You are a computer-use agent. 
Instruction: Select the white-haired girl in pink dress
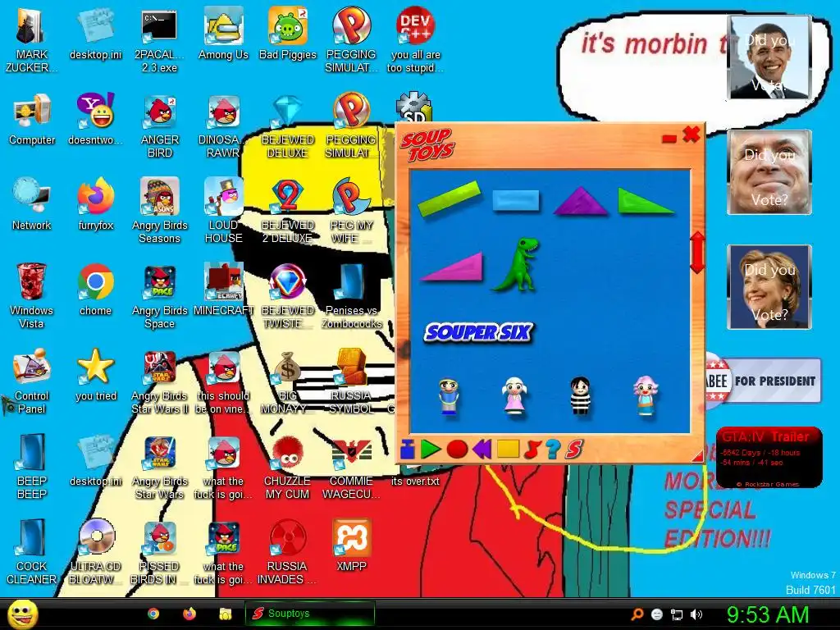[x=515, y=395]
